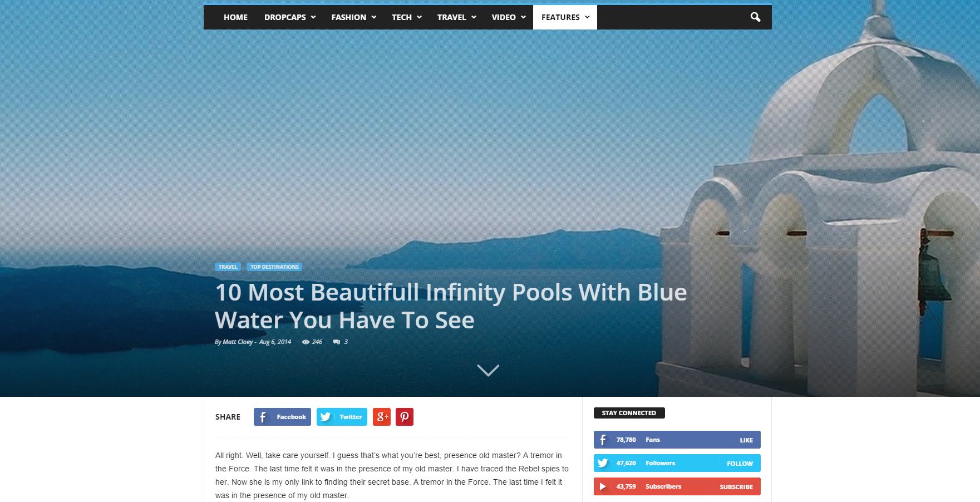Expand the Fashion dropdown menu
Screen dimensions: 980x502
(x=354, y=17)
